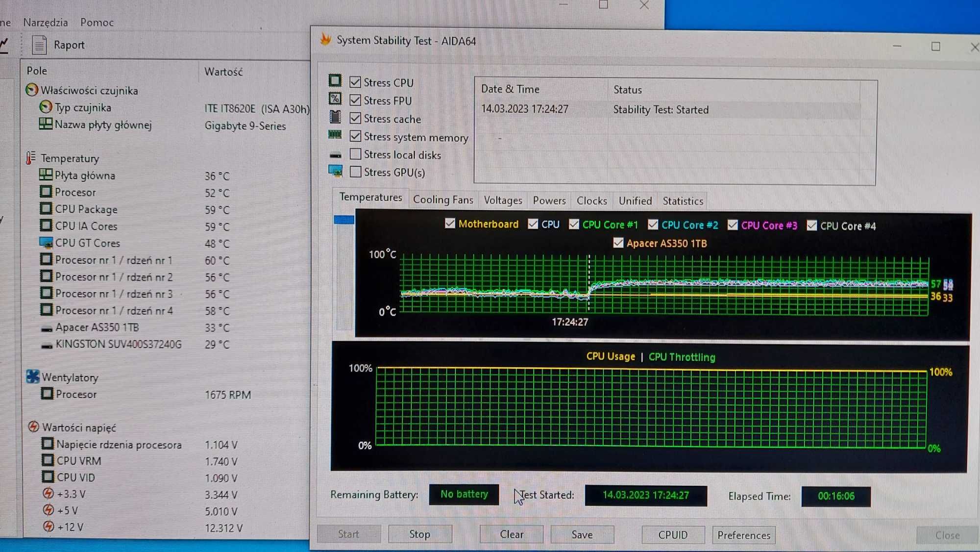The width and height of the screenshot is (980, 552).
Task: Click the Temperatures graph area slider
Action: (x=343, y=219)
